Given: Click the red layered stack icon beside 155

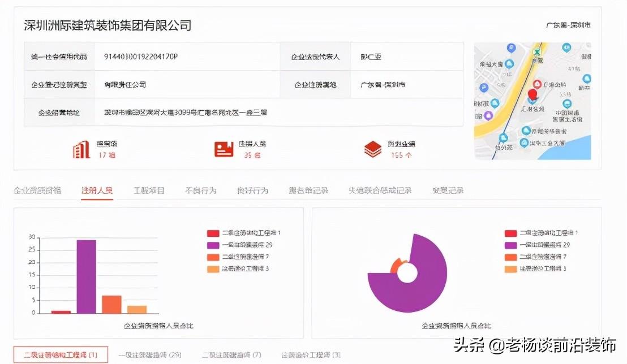Looking at the screenshot, I should coord(373,149).
